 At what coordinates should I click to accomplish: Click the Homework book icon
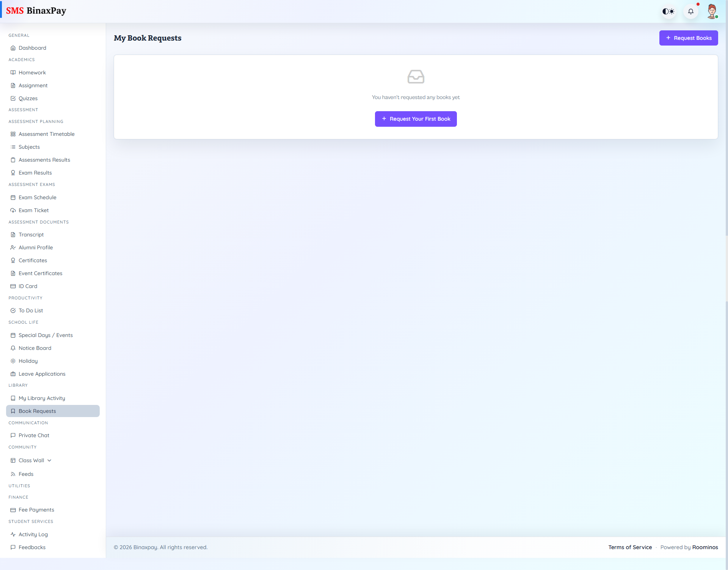click(13, 72)
